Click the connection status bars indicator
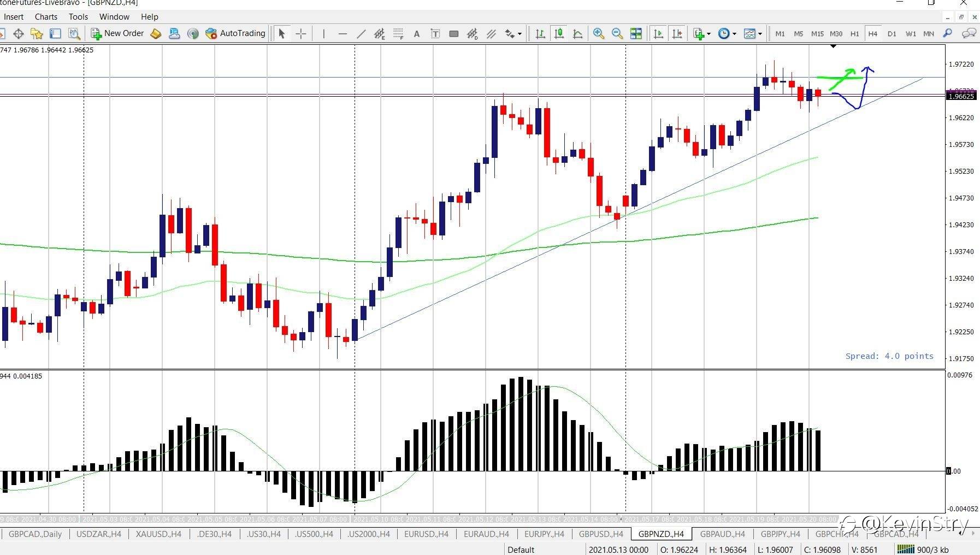Viewport: 980px width, 555px height. tap(906, 550)
